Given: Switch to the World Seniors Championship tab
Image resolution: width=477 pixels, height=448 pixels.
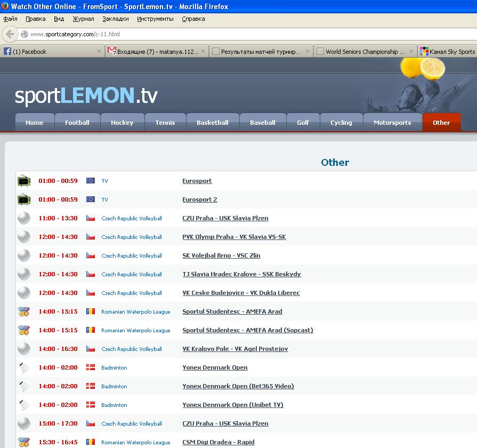Looking at the screenshot, I should click(365, 51).
